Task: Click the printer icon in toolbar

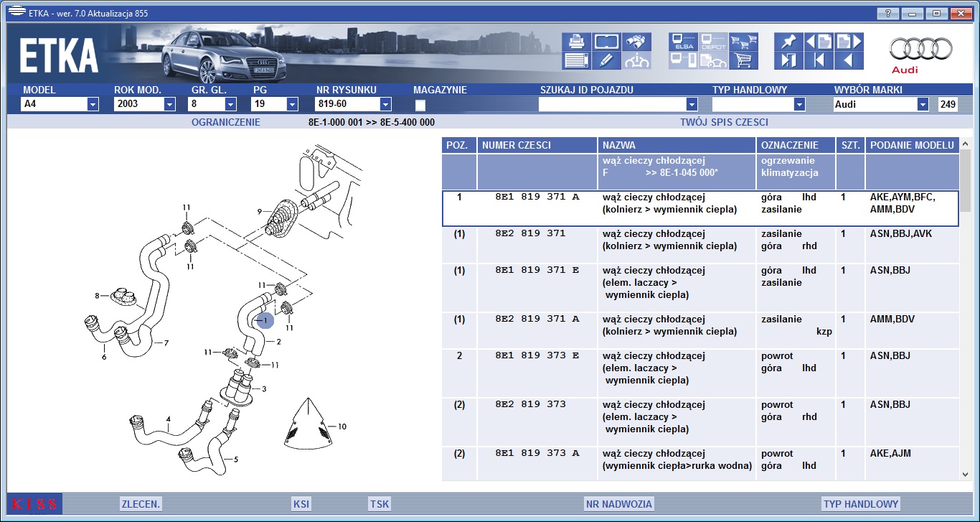Action: [577, 42]
